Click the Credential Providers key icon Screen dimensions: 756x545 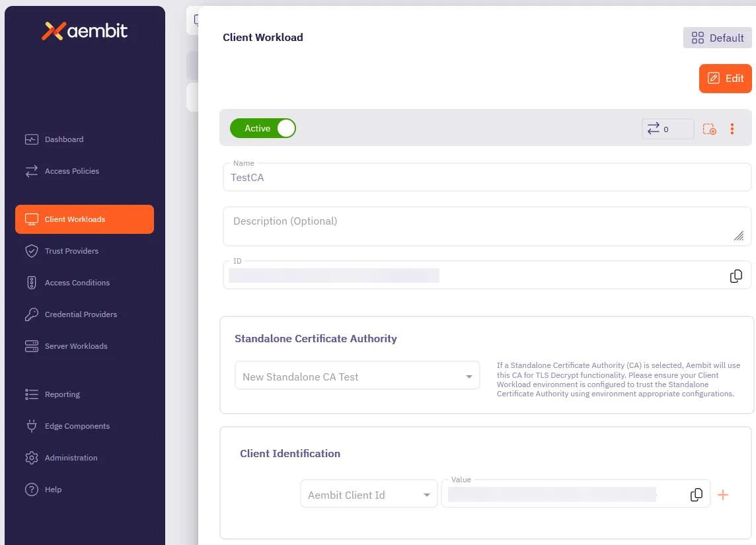pos(31,314)
